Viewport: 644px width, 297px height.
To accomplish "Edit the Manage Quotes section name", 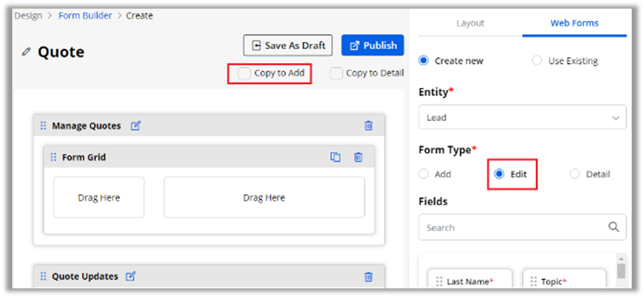I will pos(135,125).
